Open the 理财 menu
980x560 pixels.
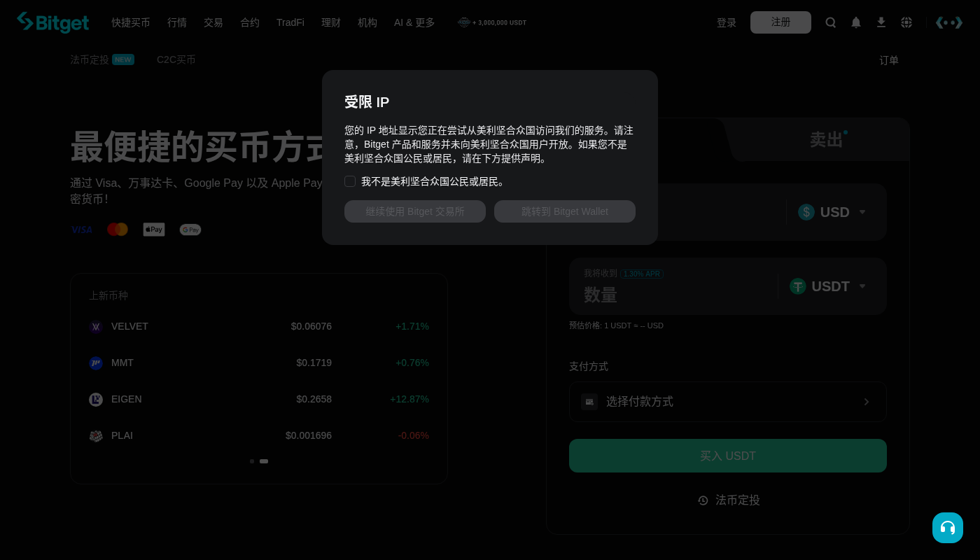(x=331, y=22)
